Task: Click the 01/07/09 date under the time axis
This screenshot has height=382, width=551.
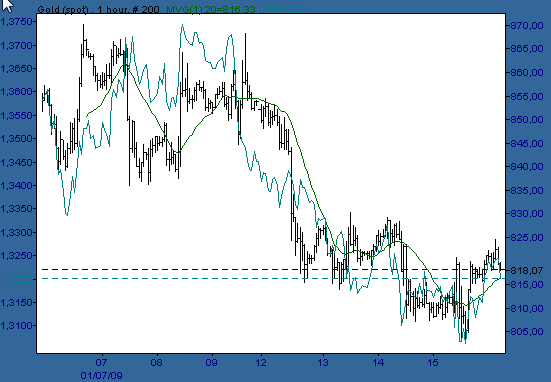Action: click(x=102, y=375)
